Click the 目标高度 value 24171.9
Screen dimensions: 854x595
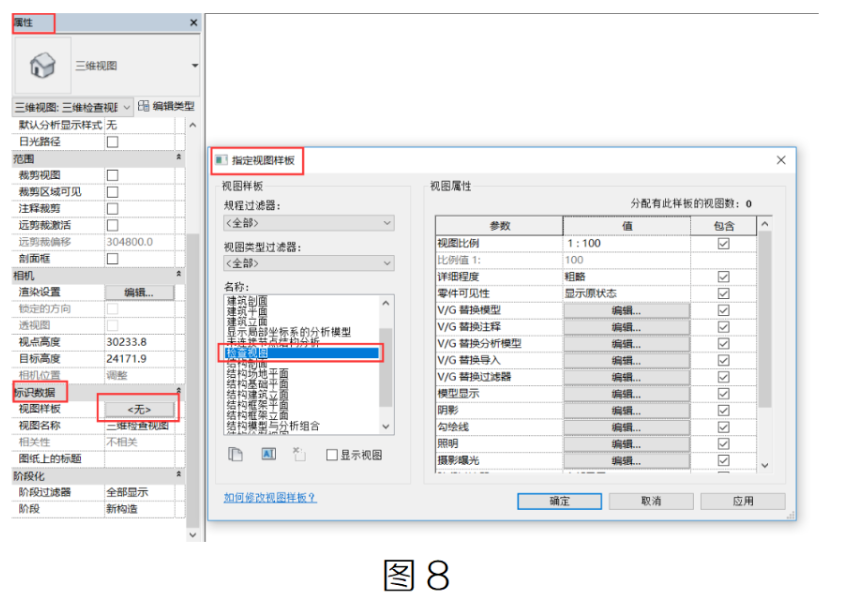click(139, 359)
